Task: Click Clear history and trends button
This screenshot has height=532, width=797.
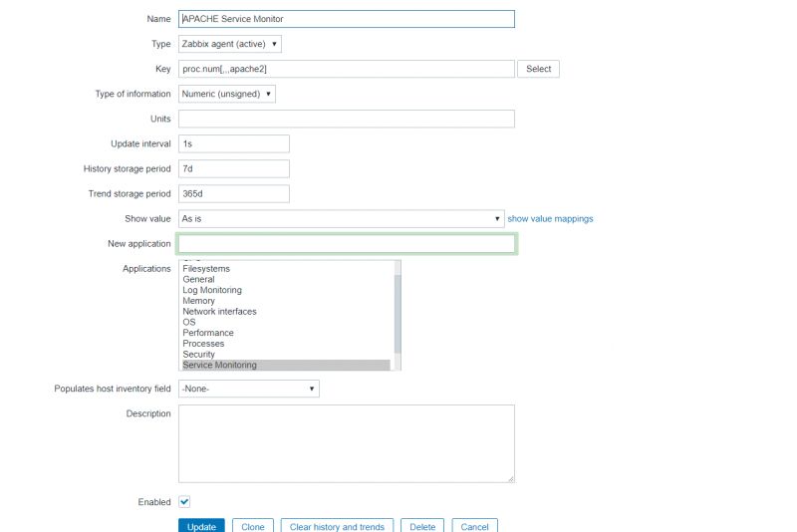Action: click(337, 526)
